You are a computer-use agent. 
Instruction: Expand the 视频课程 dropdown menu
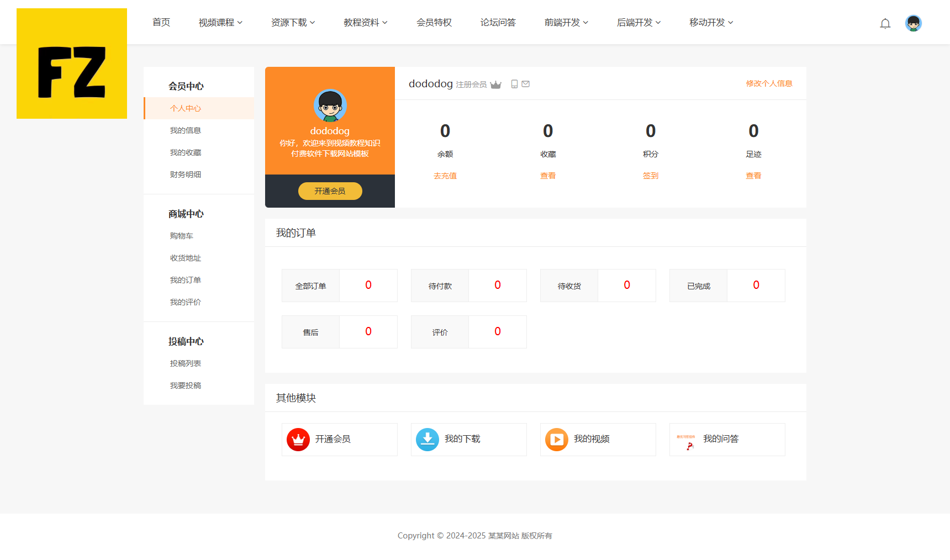[x=220, y=23]
